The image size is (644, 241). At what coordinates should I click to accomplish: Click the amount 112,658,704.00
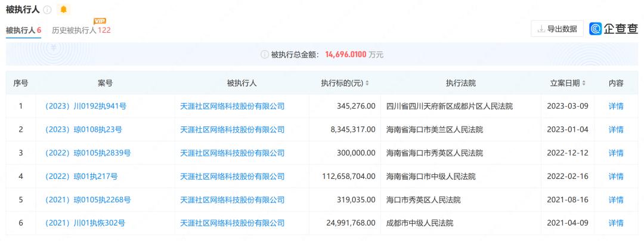pyautogui.click(x=349, y=177)
